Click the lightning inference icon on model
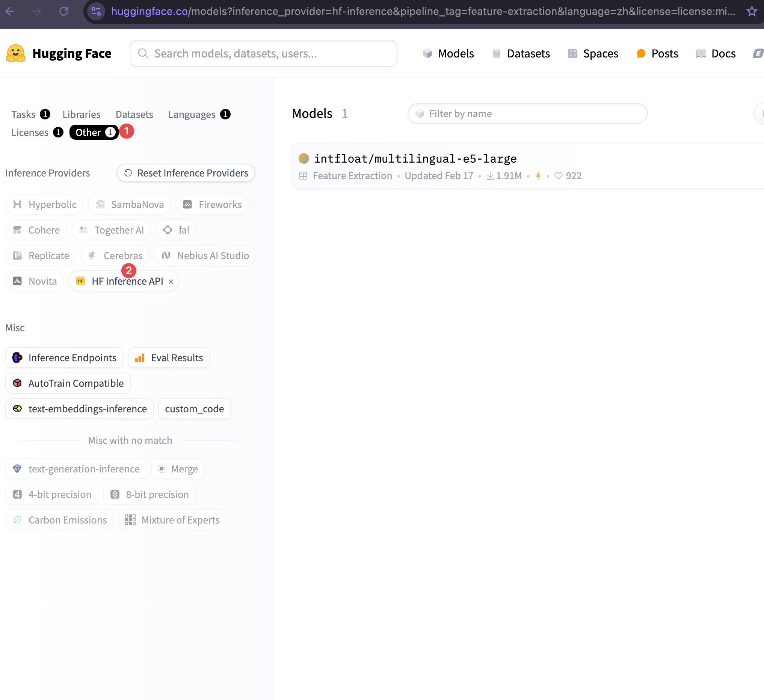 click(538, 176)
